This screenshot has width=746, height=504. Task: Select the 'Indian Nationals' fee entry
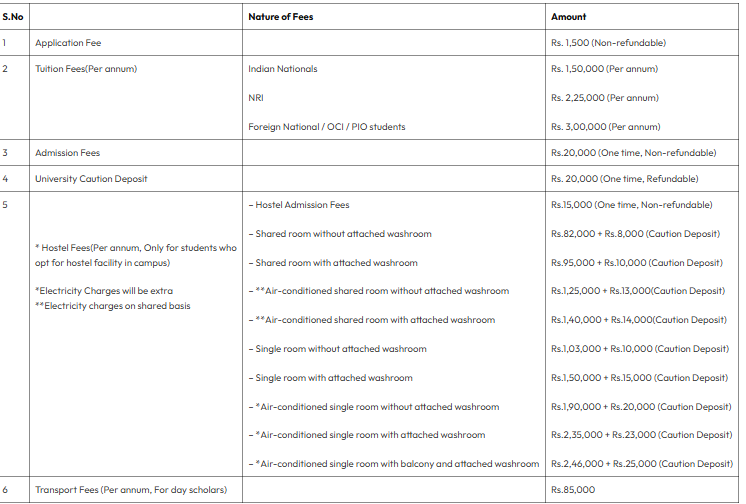click(283, 69)
